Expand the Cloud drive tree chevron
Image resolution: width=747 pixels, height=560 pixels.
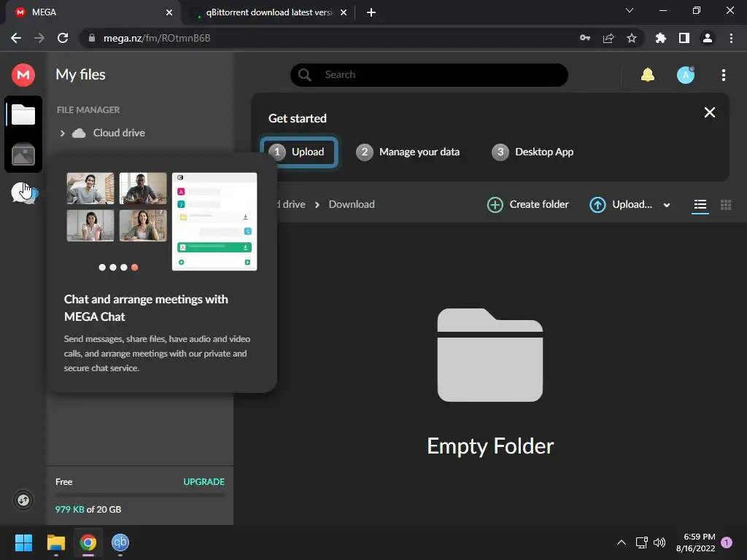coord(63,133)
